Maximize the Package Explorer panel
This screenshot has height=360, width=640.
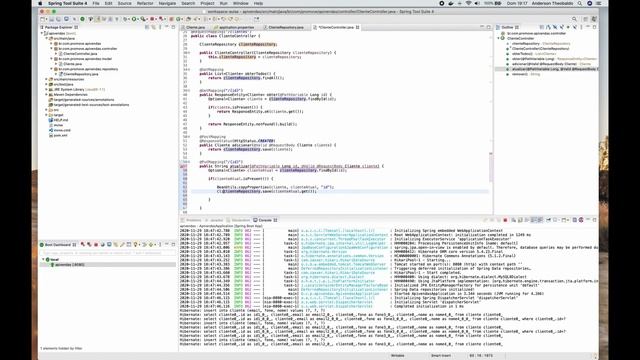[173, 27]
